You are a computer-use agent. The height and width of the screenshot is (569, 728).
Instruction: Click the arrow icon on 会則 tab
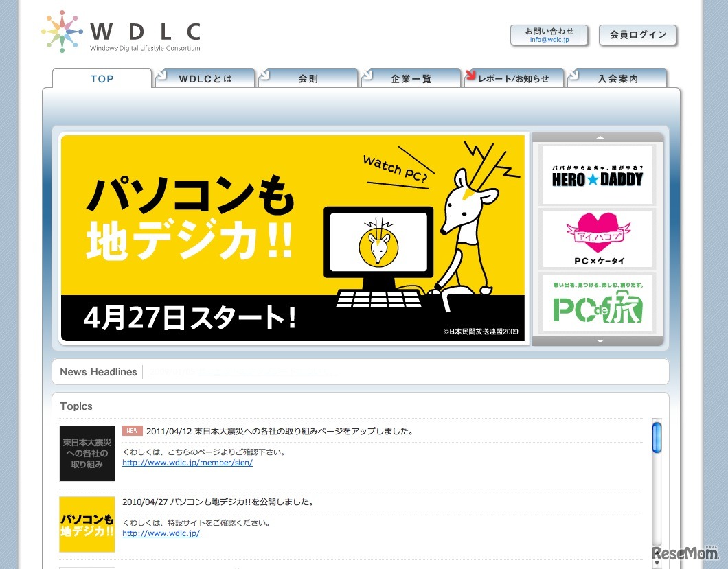coord(264,74)
